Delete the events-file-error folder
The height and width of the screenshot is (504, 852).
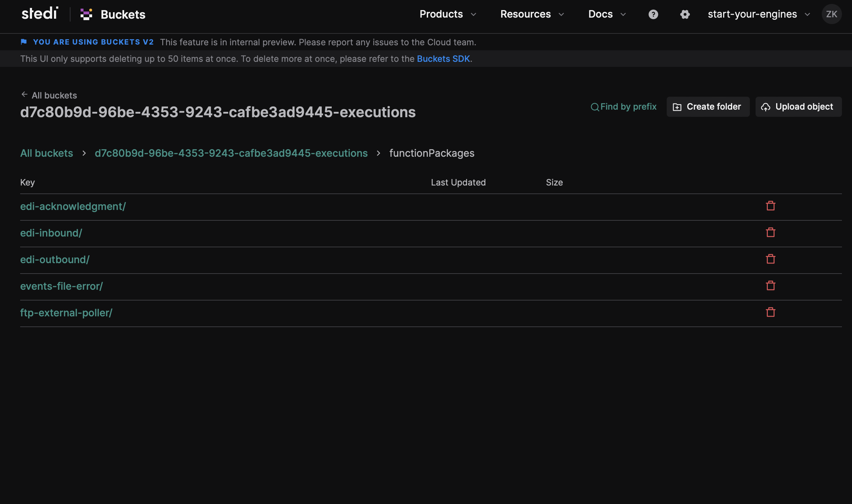pos(771,286)
